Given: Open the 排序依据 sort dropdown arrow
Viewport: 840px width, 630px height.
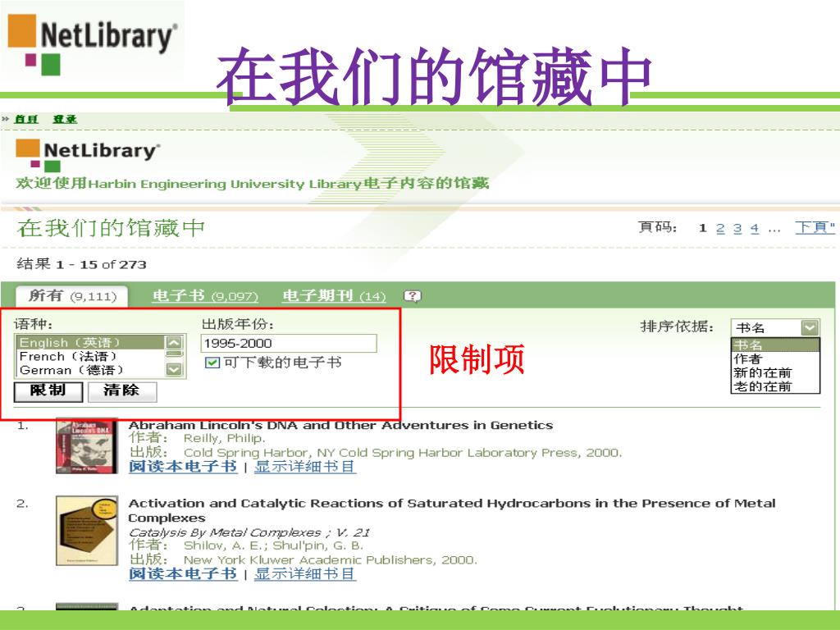Looking at the screenshot, I should point(810,326).
